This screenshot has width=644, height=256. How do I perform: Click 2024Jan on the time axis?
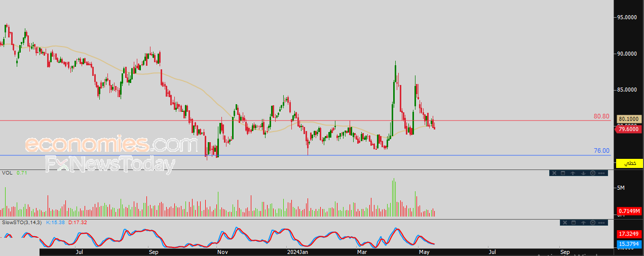(297, 251)
